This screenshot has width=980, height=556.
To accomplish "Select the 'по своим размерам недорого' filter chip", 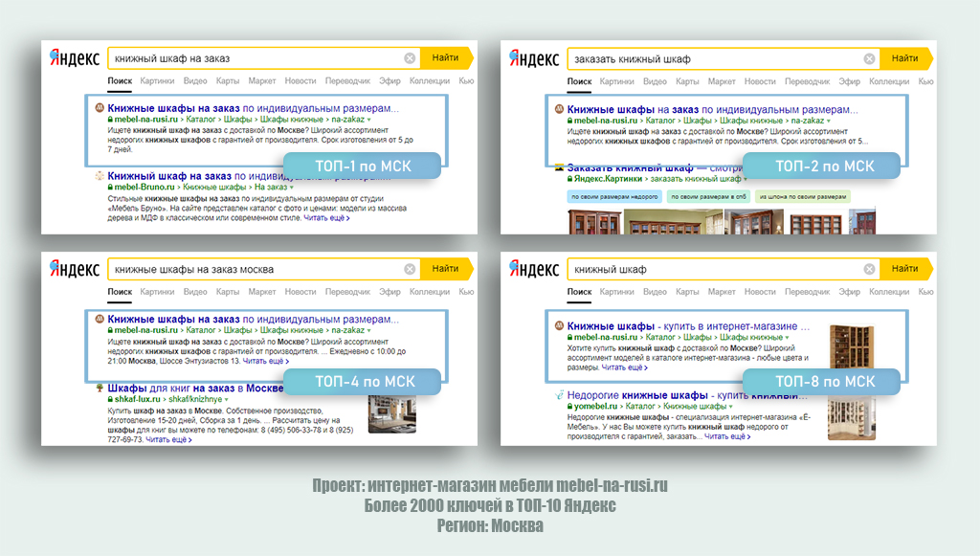I will (614, 197).
